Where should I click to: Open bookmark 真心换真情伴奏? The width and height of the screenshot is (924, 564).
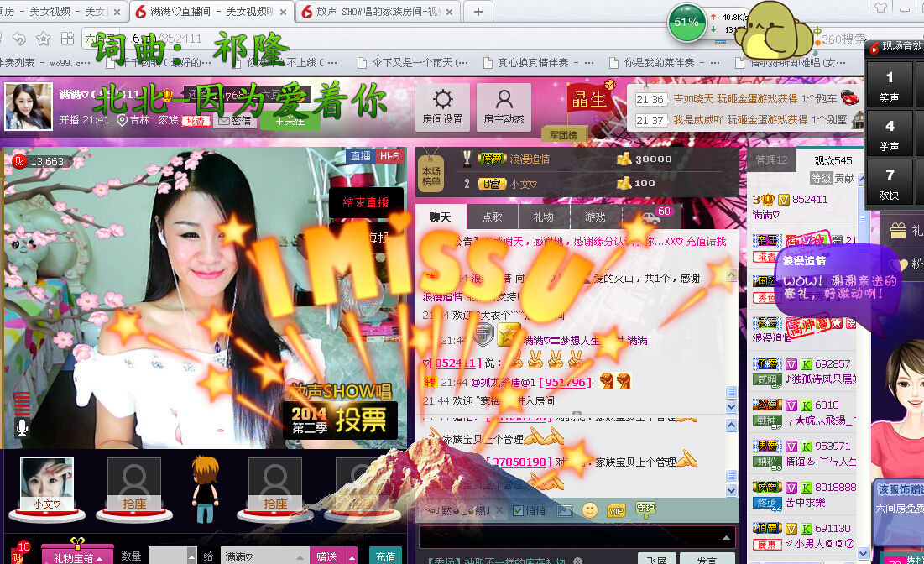tap(539, 62)
